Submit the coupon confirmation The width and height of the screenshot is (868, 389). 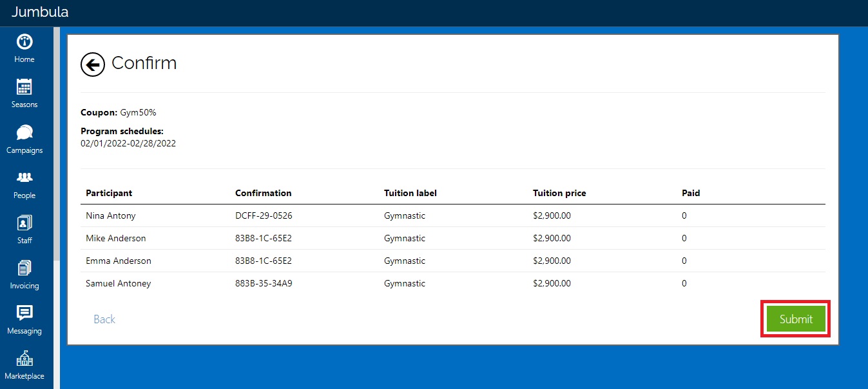(x=796, y=319)
